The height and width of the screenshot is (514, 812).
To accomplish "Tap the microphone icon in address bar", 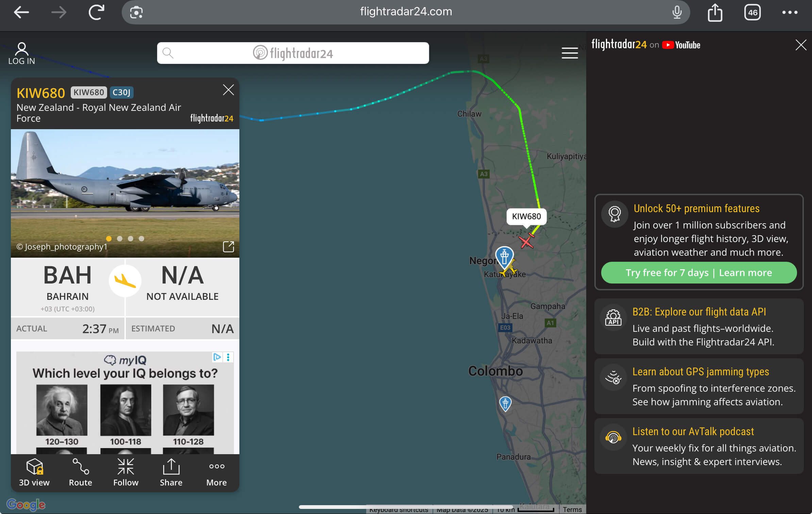I will 677,13.
